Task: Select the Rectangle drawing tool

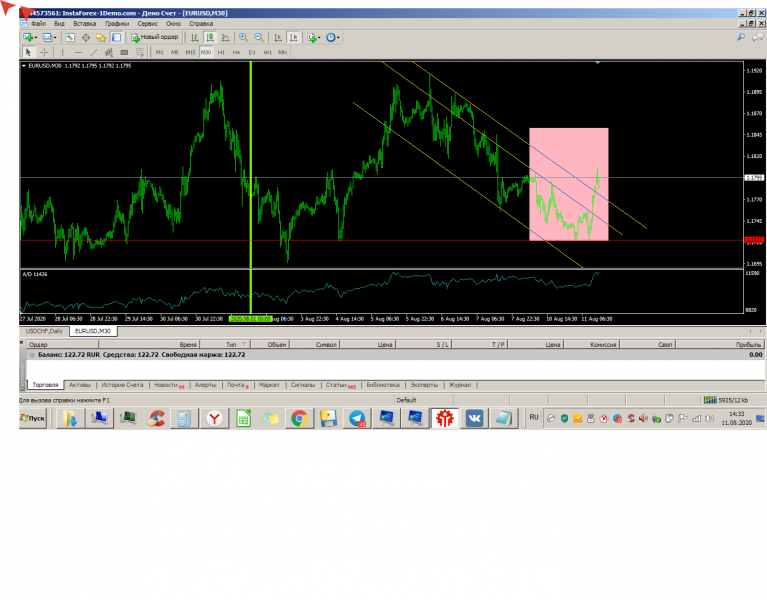Action: tap(124, 52)
